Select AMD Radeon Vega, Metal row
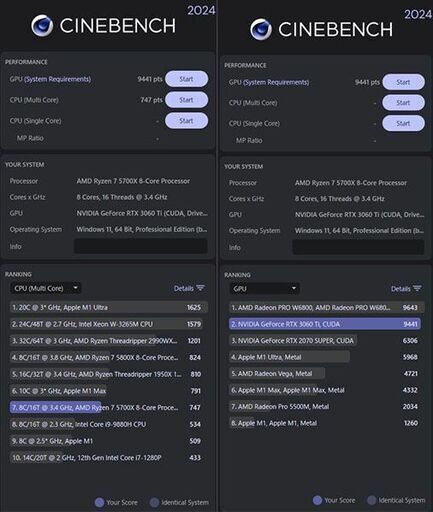The image size is (433, 512). pos(326,373)
